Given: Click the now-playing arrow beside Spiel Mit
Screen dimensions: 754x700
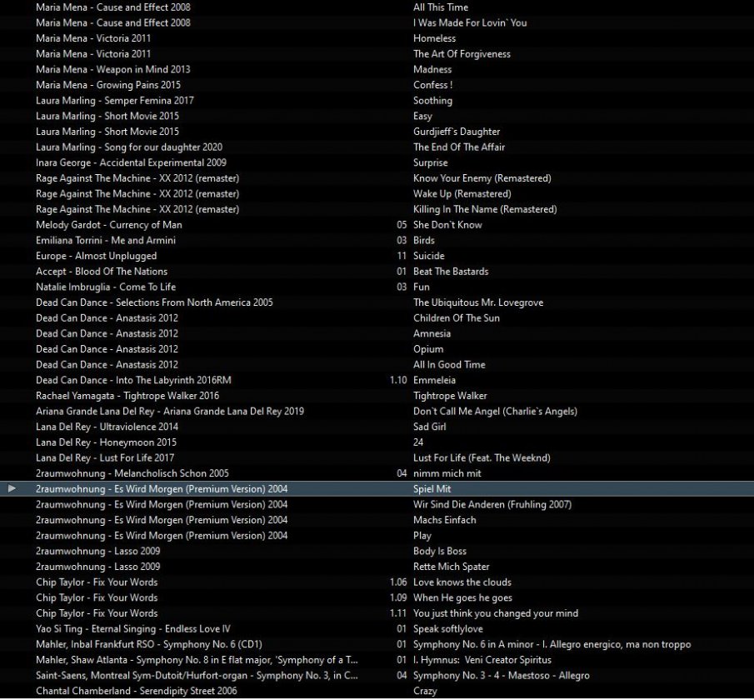Looking at the screenshot, I should tap(12, 488).
